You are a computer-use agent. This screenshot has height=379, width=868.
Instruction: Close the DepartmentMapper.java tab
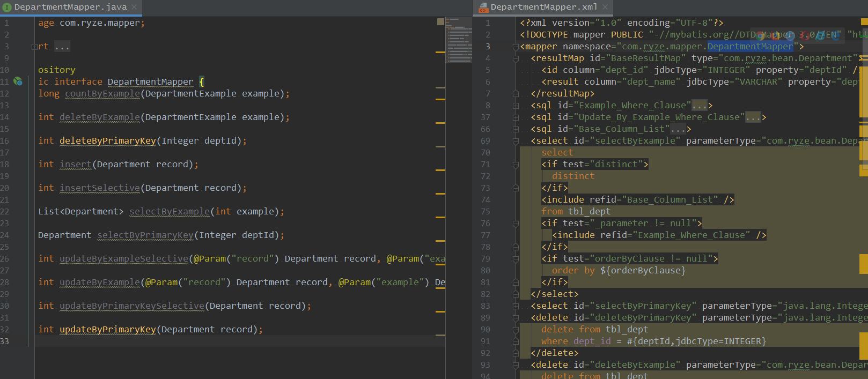134,7
